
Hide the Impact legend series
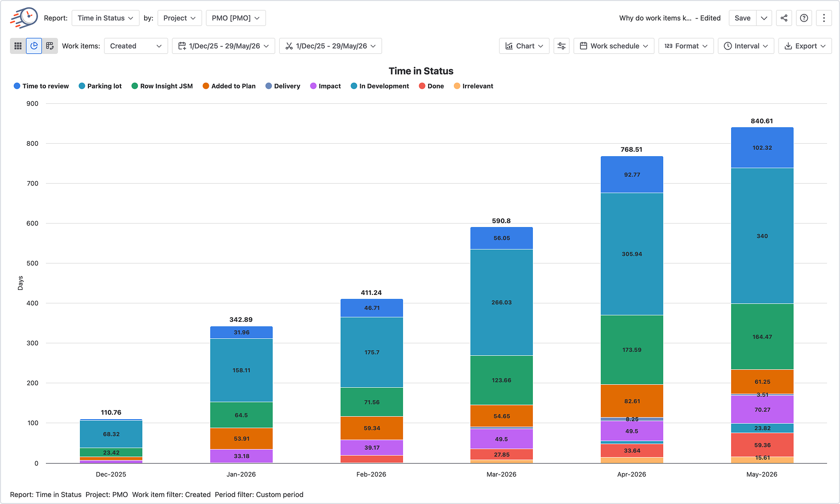(x=325, y=86)
